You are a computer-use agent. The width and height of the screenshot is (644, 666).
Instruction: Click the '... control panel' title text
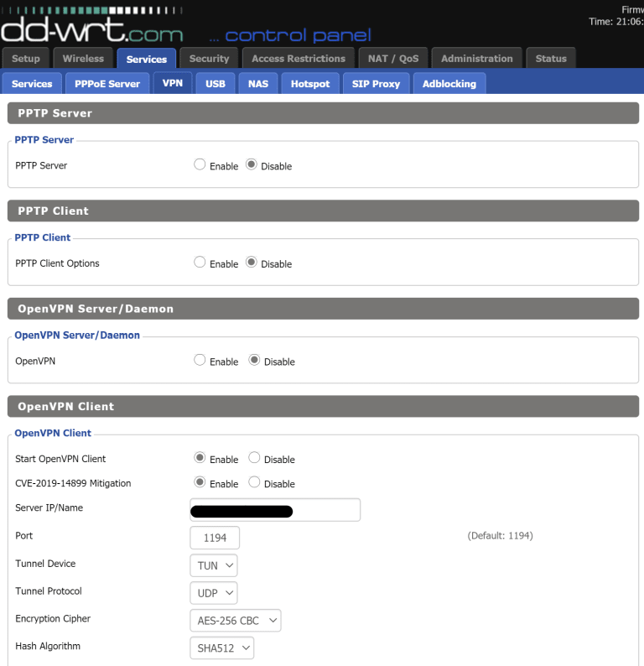coord(290,36)
